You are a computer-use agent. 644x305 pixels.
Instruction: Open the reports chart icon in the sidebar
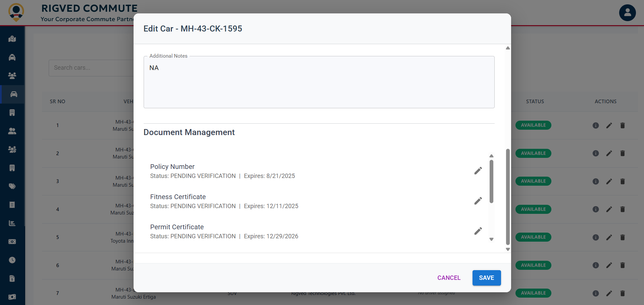[x=12, y=223]
